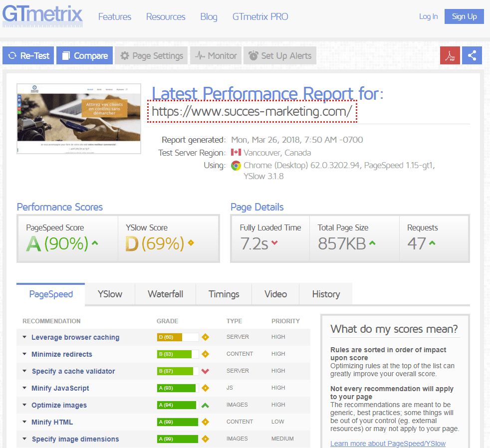
Task: Click the Monitor waveform icon
Action: (199, 55)
